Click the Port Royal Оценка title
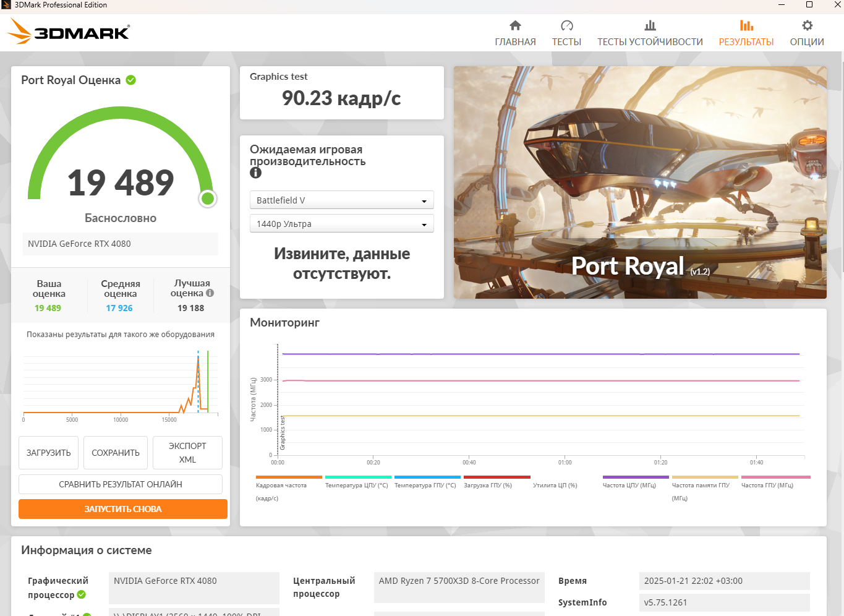 point(71,80)
